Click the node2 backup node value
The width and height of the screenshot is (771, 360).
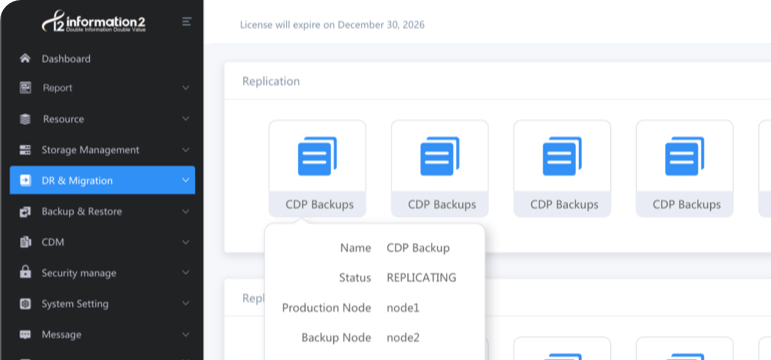coord(403,338)
